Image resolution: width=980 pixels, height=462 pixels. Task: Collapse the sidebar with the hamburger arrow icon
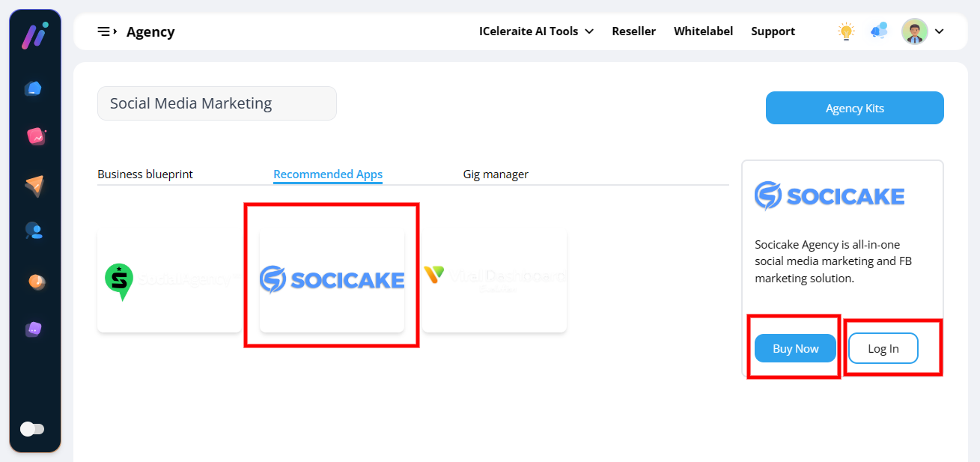click(107, 31)
